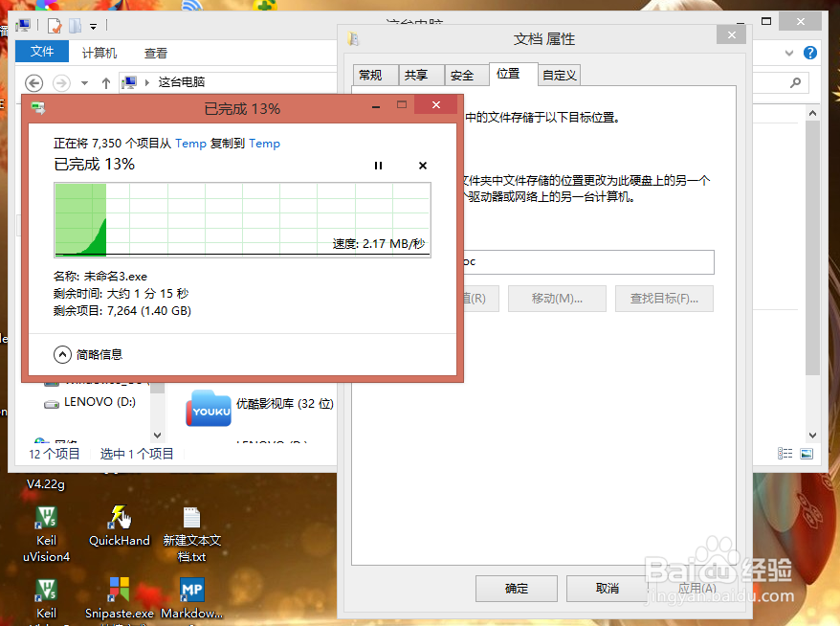
Task: Open QuickHand desktop shortcut
Action: (x=120, y=526)
